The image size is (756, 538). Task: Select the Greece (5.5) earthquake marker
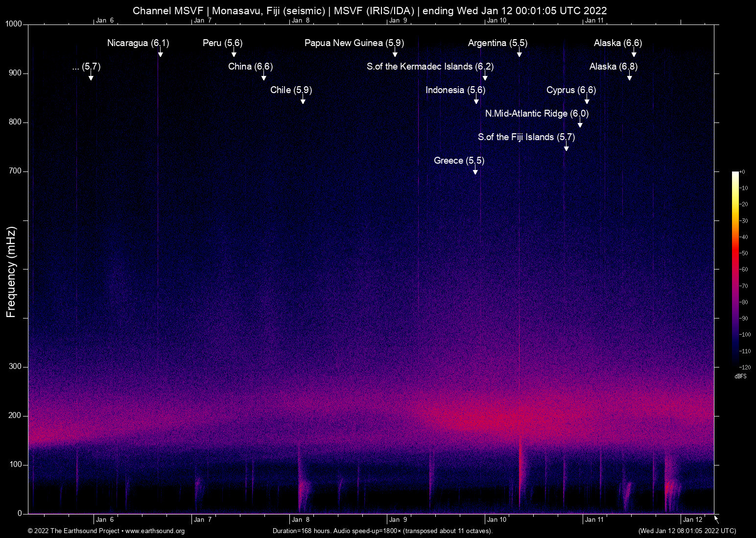click(458, 161)
